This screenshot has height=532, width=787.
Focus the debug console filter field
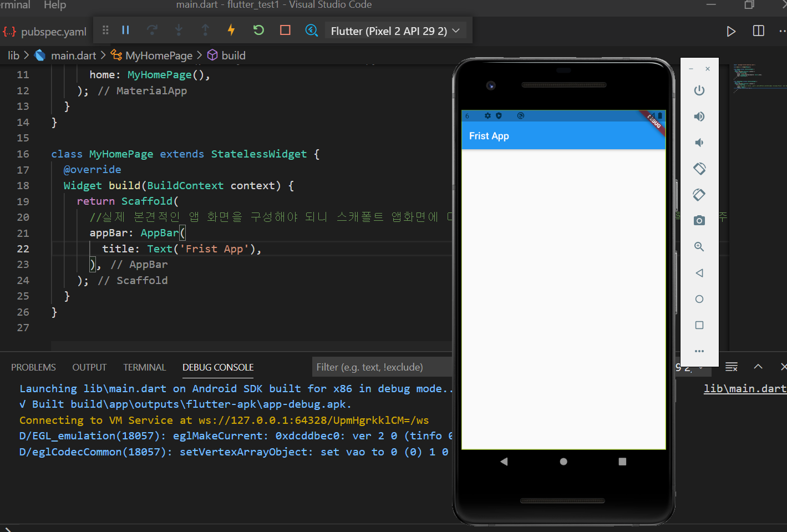383,367
